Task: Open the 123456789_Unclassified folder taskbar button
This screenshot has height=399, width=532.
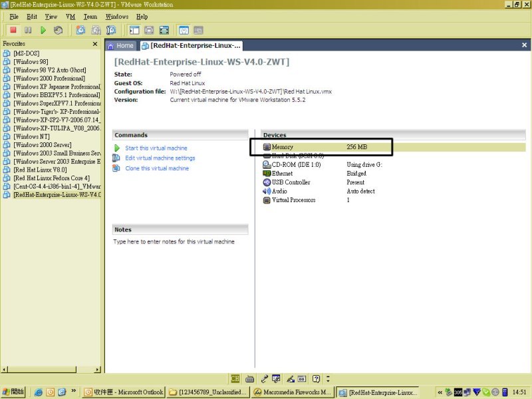Action: (x=208, y=392)
